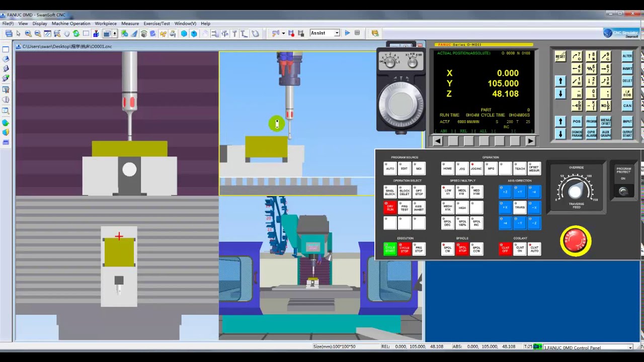The width and height of the screenshot is (644, 362).
Task: Click the 9/G key on the keypad
Action: tap(606, 56)
